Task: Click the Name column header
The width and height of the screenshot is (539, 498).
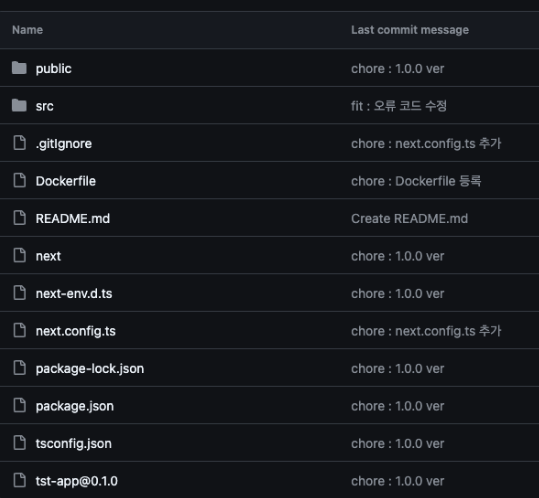Action: (28, 30)
